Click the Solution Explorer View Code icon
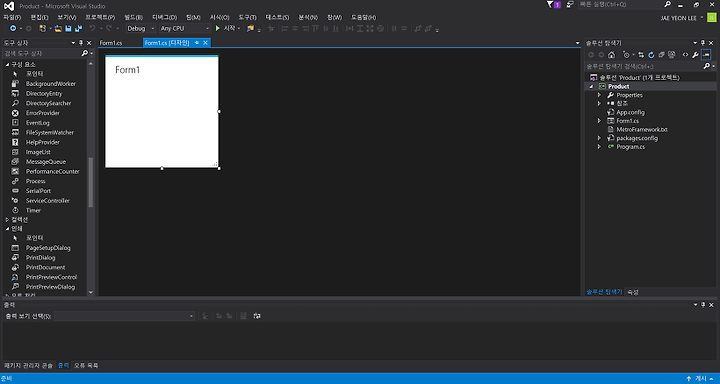The height and width of the screenshot is (384, 720). click(x=685, y=55)
